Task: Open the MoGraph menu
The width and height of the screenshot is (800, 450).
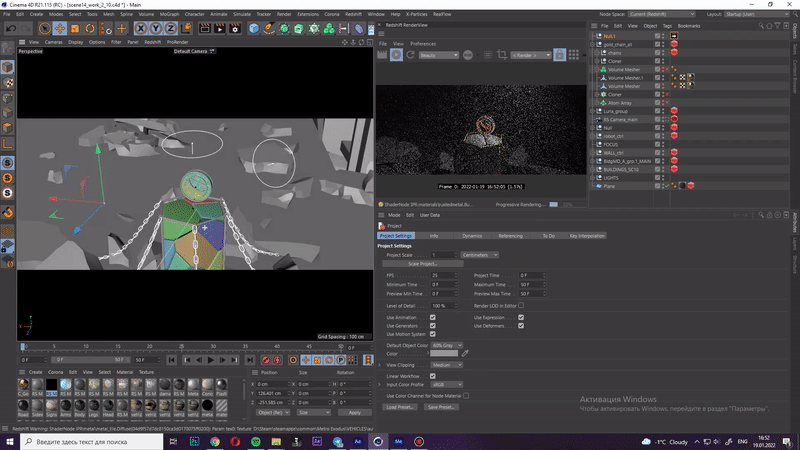Action: 169,14
